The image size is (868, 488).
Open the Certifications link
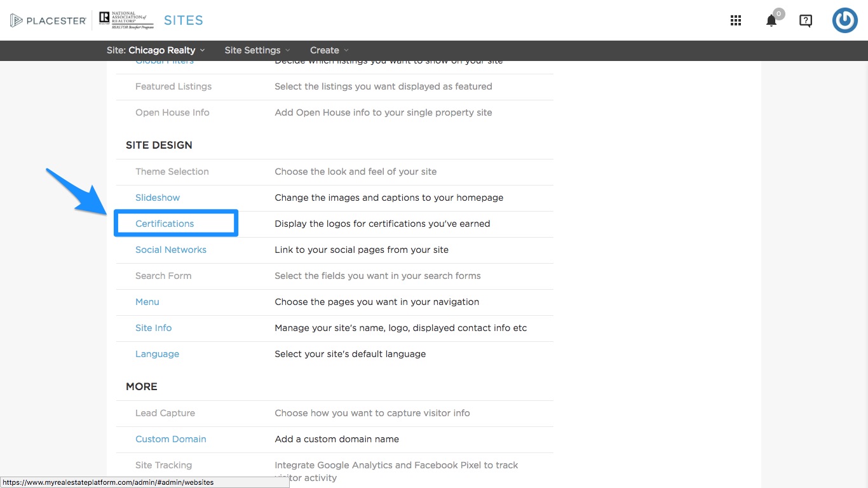tap(165, 224)
